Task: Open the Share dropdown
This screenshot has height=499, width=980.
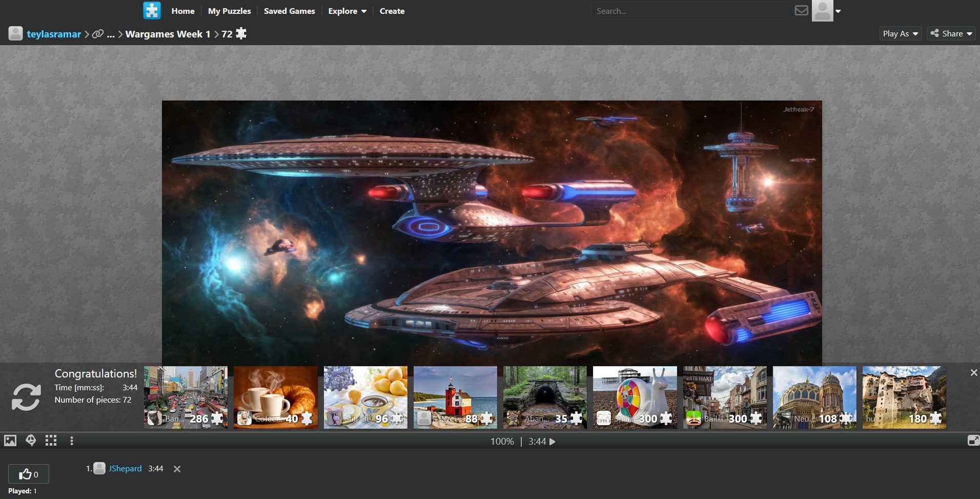Action: point(951,34)
